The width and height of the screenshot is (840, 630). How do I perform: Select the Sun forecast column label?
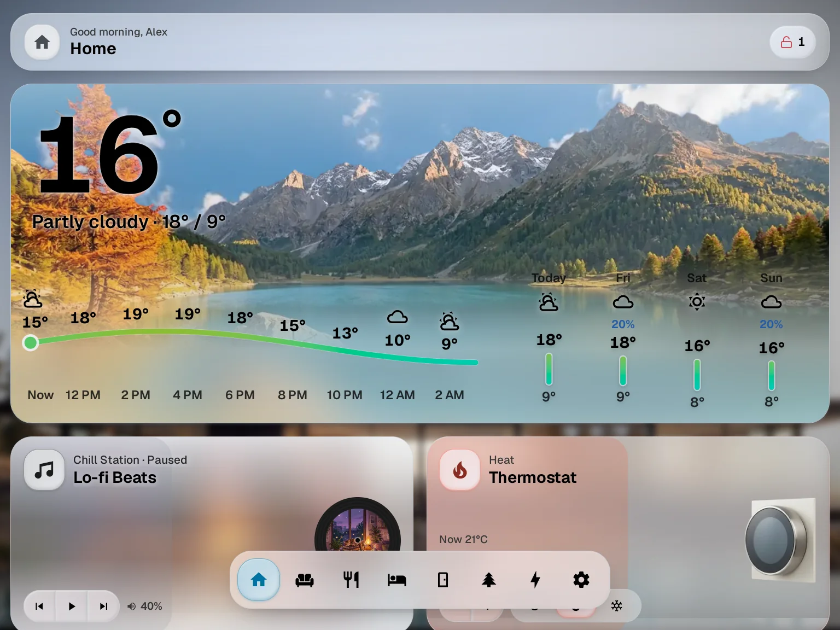coord(771,278)
